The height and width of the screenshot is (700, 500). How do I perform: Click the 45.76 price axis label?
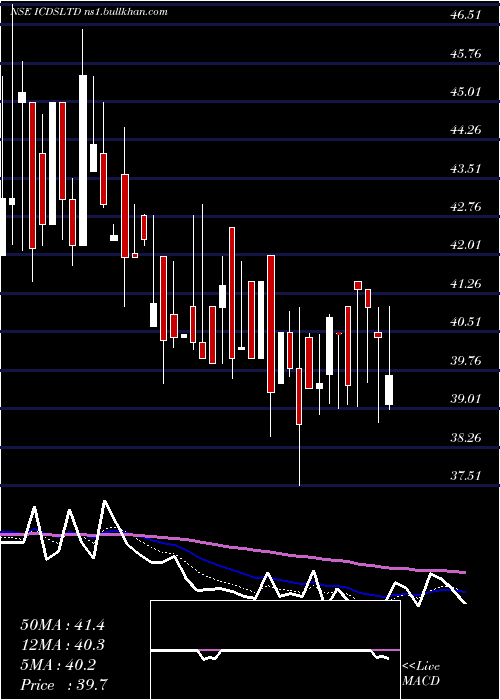tap(466, 54)
